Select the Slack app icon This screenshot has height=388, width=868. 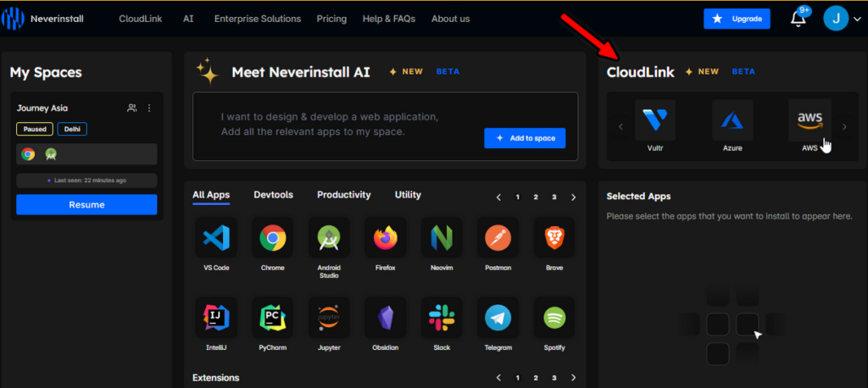(x=442, y=318)
